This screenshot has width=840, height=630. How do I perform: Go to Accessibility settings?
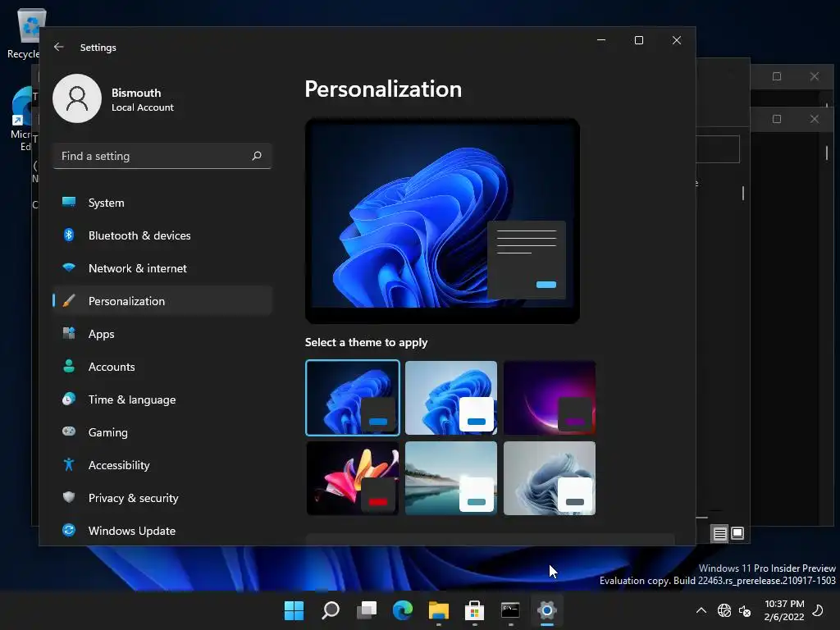(162, 464)
